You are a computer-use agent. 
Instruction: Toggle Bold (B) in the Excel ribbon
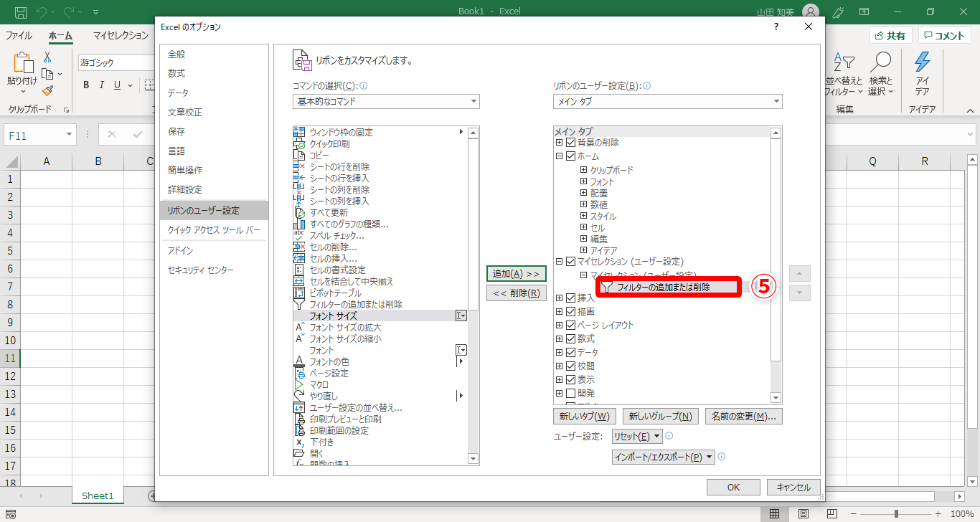click(x=86, y=85)
